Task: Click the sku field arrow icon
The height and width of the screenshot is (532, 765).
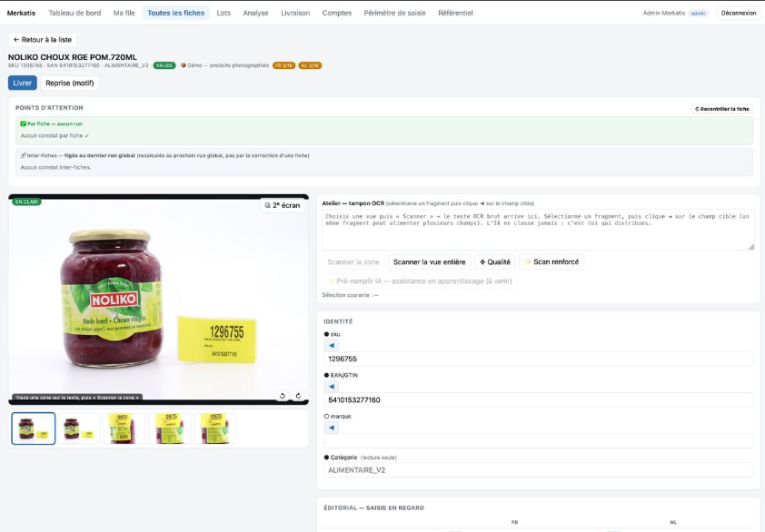Action: [332, 345]
